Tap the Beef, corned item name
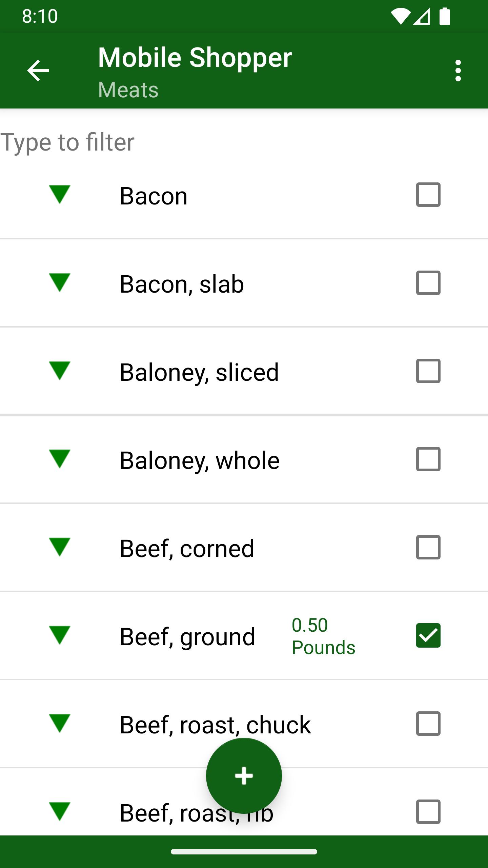 point(187,549)
